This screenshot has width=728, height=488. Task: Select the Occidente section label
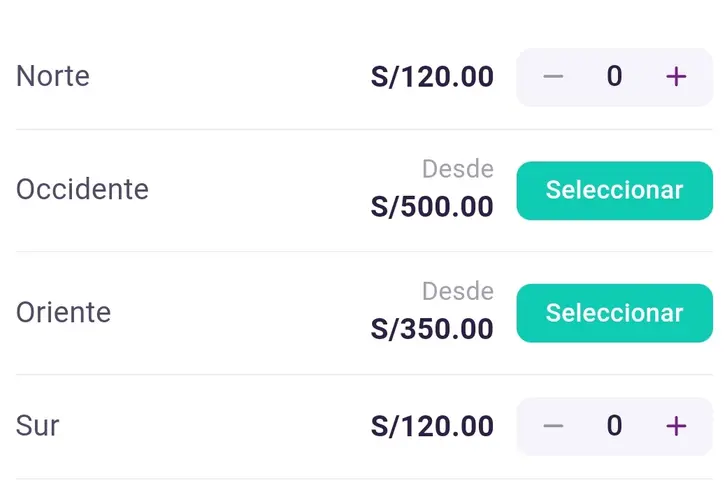(82, 189)
